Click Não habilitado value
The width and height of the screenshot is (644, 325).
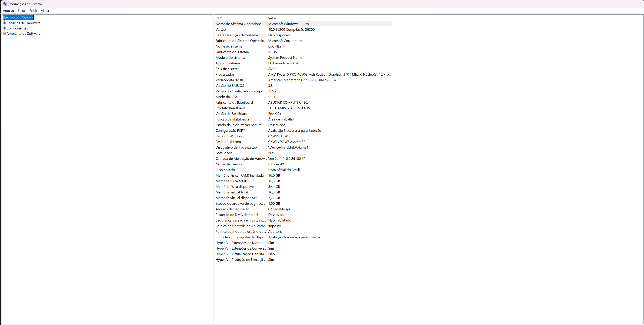pyautogui.click(x=280, y=220)
